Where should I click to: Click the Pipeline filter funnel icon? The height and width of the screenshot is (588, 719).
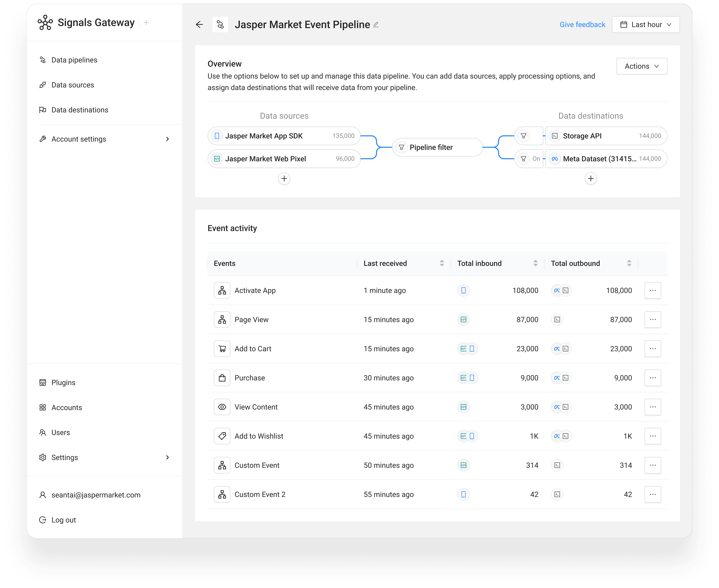point(401,147)
